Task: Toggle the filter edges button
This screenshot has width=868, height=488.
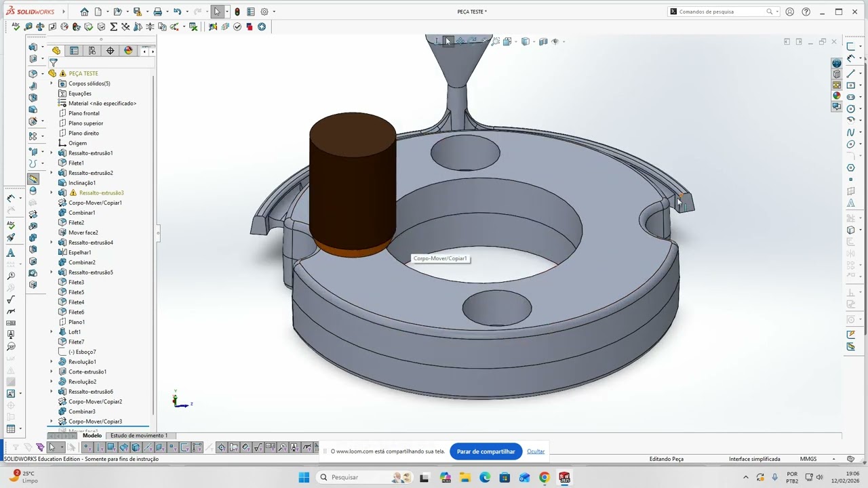Action: pos(100,447)
